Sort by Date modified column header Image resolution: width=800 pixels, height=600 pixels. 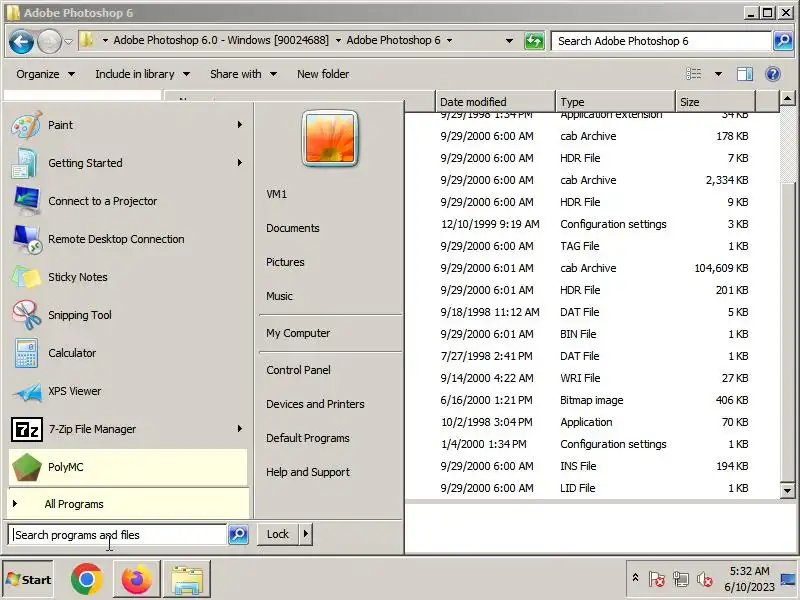tap(495, 102)
